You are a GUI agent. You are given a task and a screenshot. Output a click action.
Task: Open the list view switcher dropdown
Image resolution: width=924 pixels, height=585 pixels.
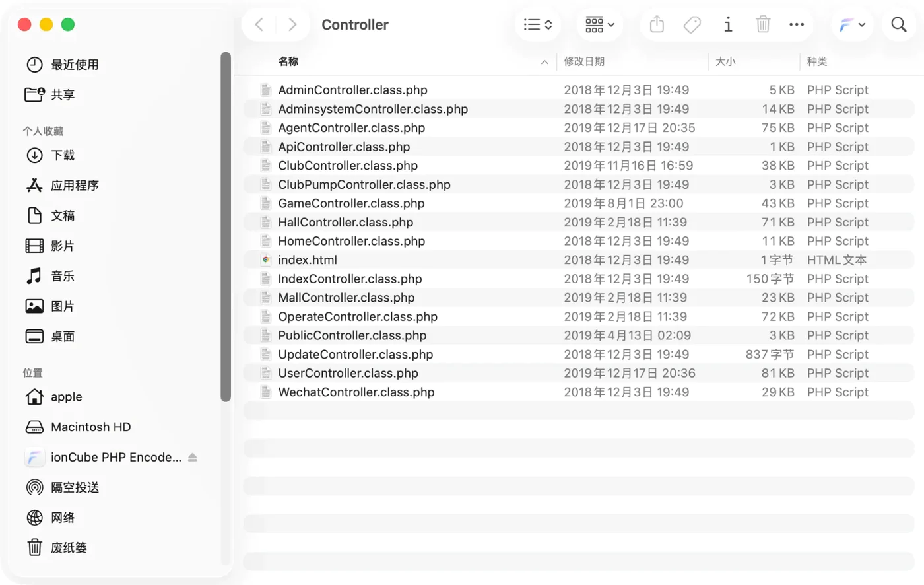(x=538, y=25)
